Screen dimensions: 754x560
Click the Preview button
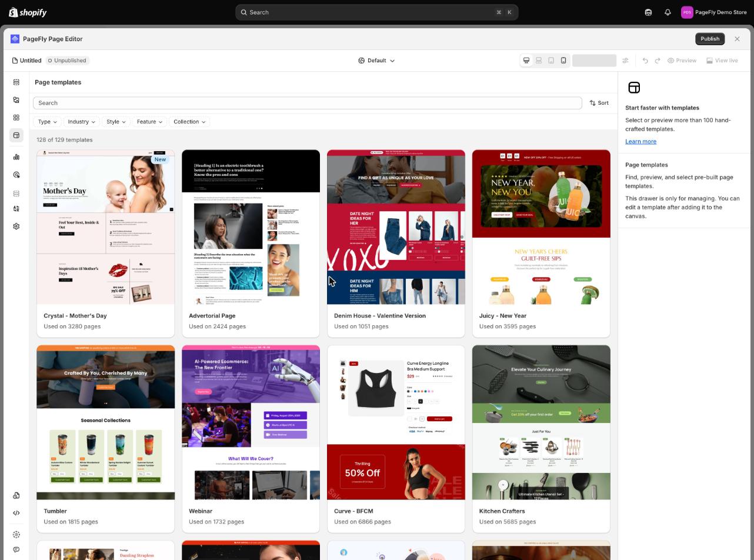pos(682,61)
